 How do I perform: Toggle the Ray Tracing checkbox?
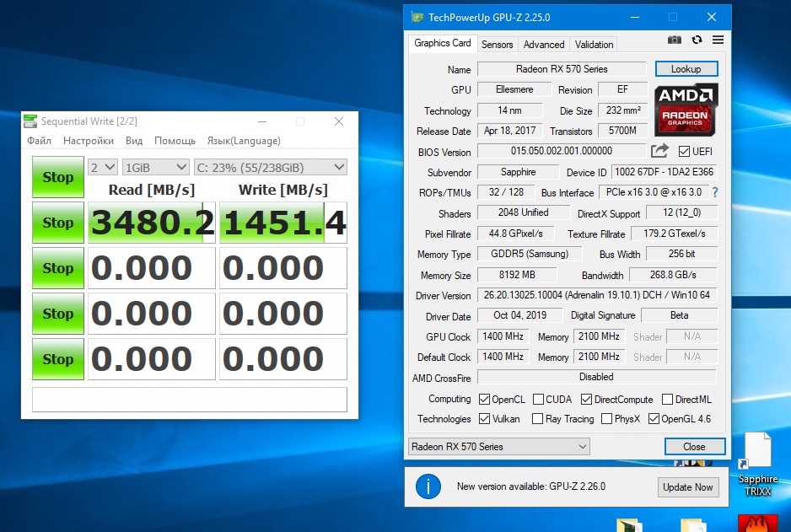(537, 418)
